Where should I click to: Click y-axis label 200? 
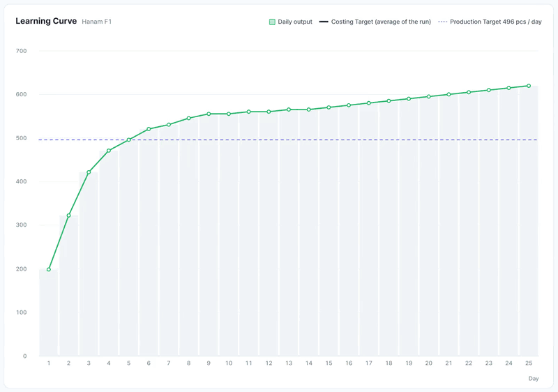22,269
